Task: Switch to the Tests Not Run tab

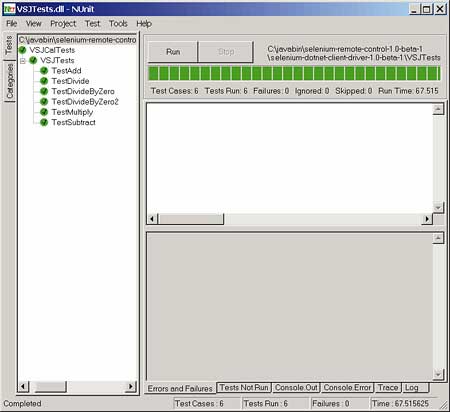Action: click(x=244, y=388)
